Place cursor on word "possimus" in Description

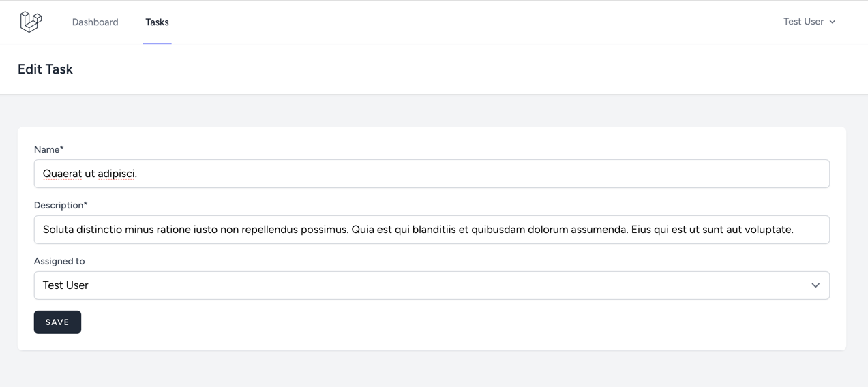[325, 230]
